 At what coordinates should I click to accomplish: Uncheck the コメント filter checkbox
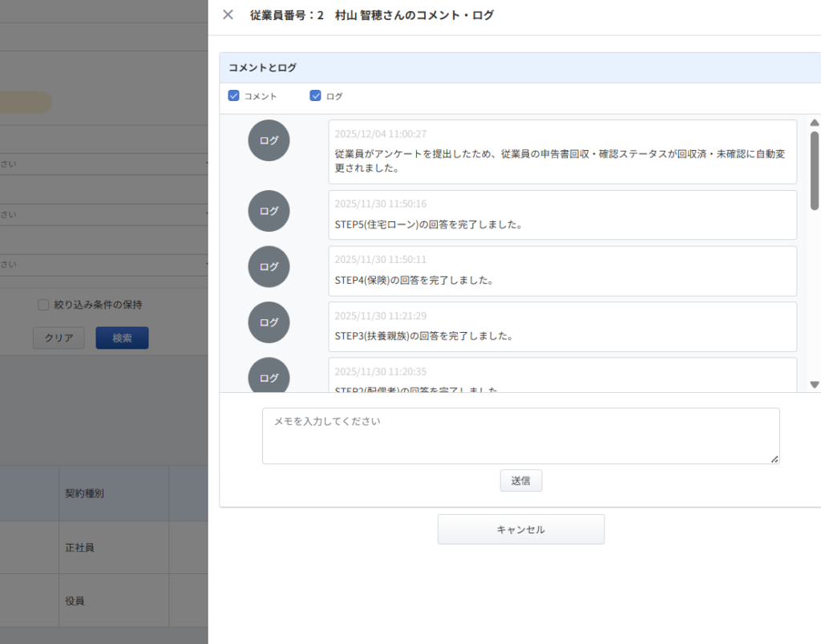[234, 96]
